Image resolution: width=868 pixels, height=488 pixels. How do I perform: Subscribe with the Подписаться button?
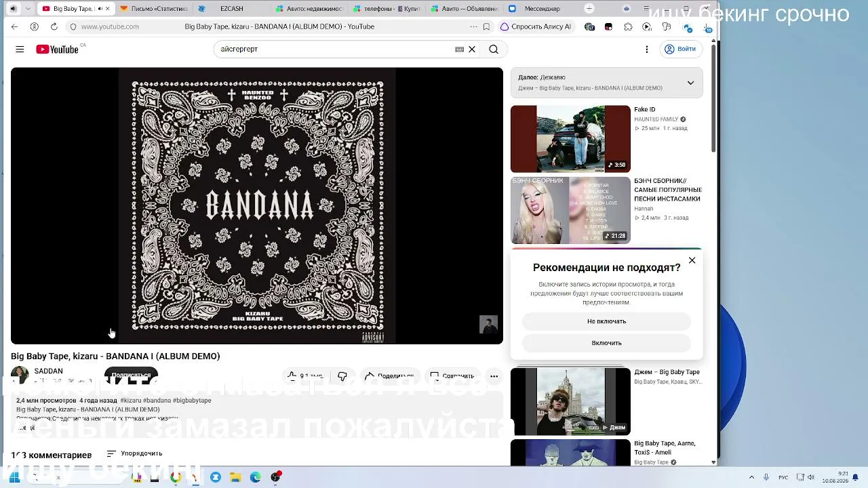click(131, 375)
